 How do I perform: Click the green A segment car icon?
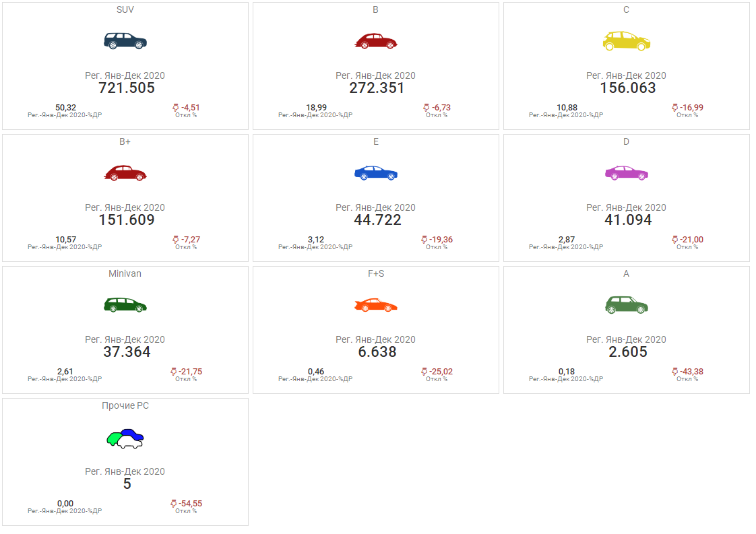627,304
